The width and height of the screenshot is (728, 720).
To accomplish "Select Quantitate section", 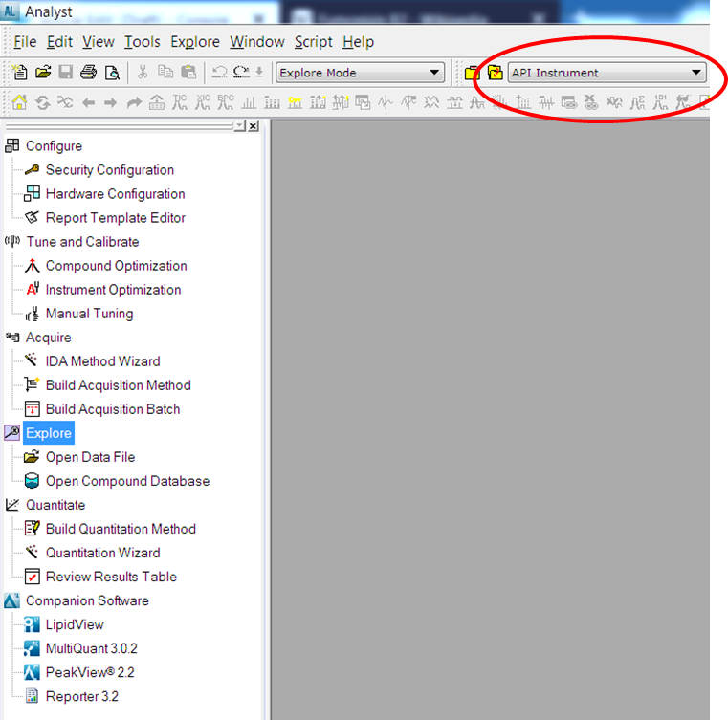I will 55,505.
